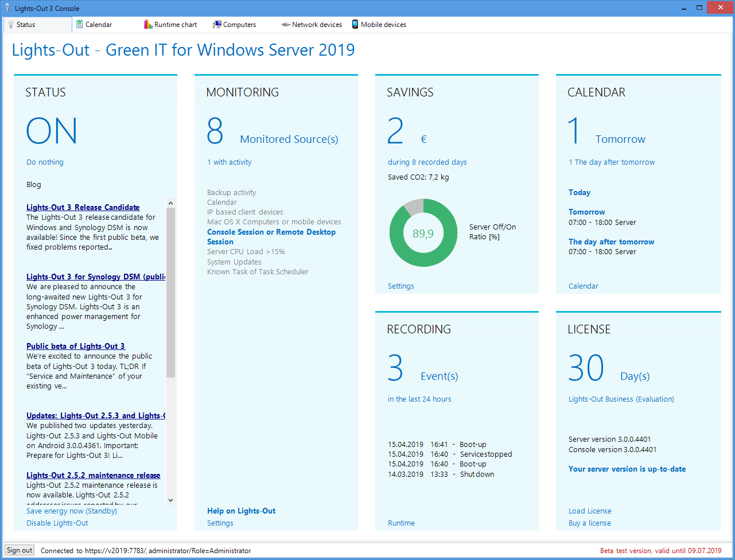Image resolution: width=735 pixels, height=560 pixels.
Task: Click the Load License link
Action: tap(590, 511)
